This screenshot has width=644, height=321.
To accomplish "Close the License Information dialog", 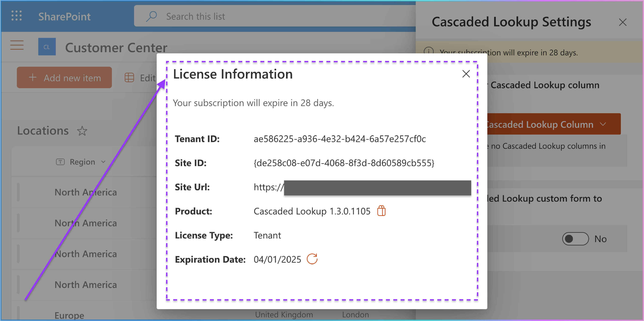I will pyautogui.click(x=466, y=74).
